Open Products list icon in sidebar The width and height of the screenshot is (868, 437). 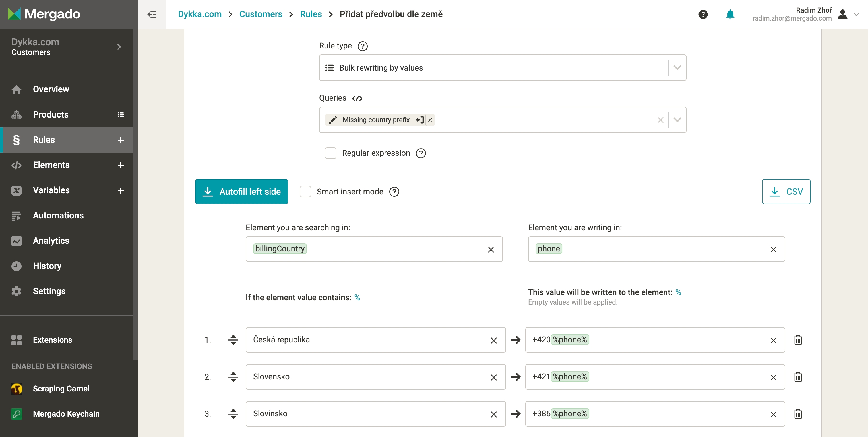click(120, 115)
